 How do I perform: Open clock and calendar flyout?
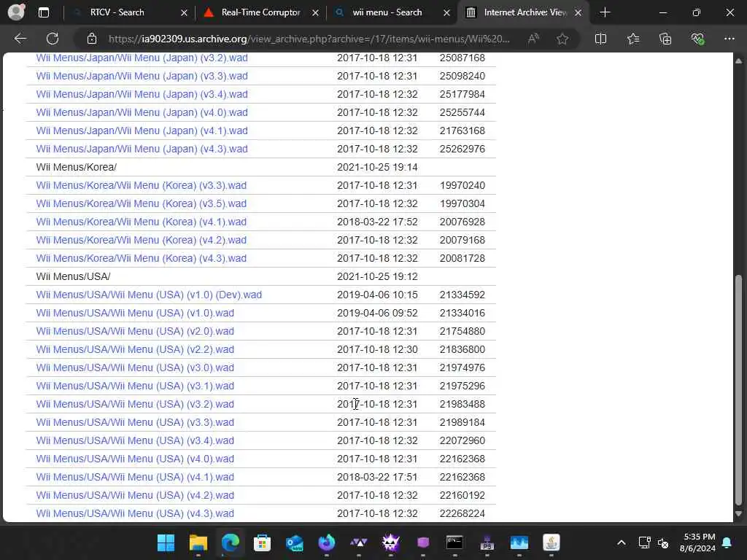pyautogui.click(x=698, y=542)
